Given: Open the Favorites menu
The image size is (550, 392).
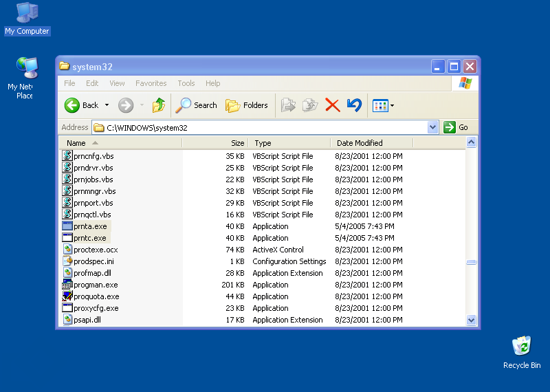Looking at the screenshot, I should point(151,83).
